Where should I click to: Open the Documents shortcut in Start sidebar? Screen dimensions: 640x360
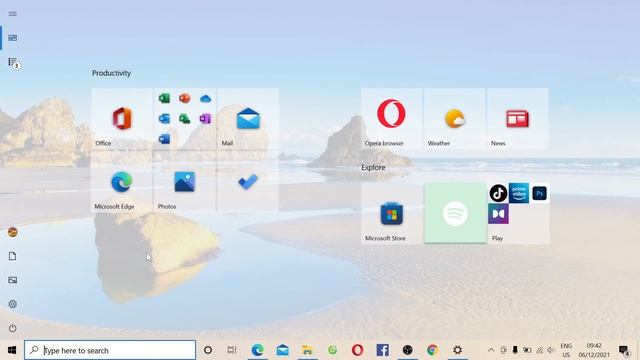pos(13,256)
